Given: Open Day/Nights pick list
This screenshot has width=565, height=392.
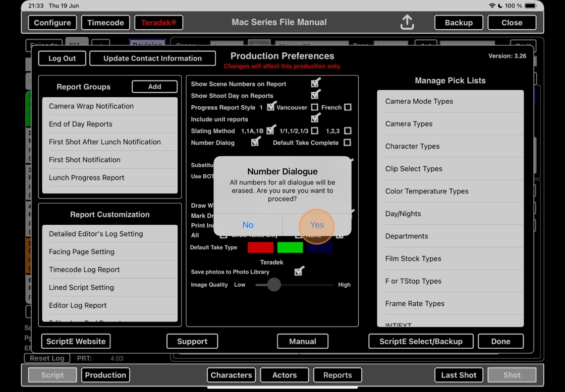Looking at the screenshot, I should (450, 214).
